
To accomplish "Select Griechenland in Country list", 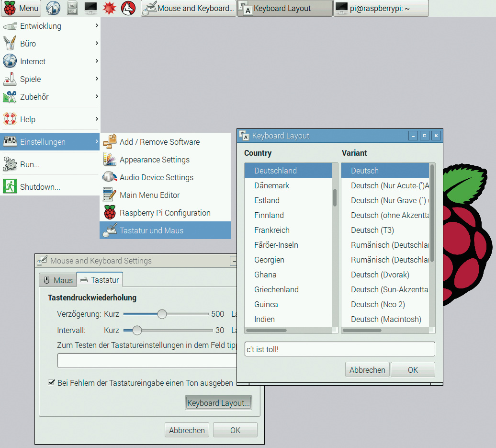I will click(288, 289).
